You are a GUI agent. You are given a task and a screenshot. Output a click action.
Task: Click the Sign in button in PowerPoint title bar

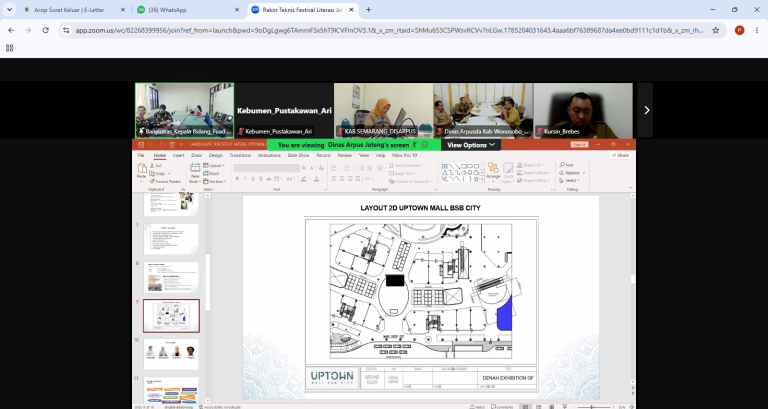579,144
